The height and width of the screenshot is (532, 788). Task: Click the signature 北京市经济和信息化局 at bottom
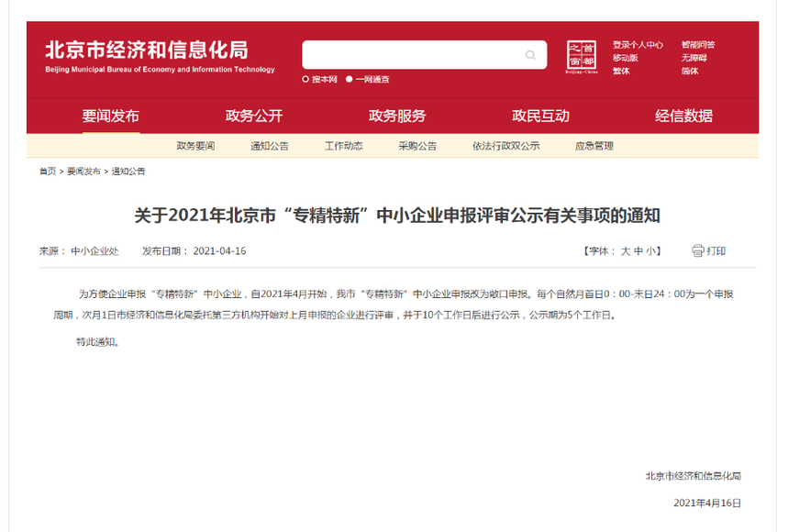(694, 476)
